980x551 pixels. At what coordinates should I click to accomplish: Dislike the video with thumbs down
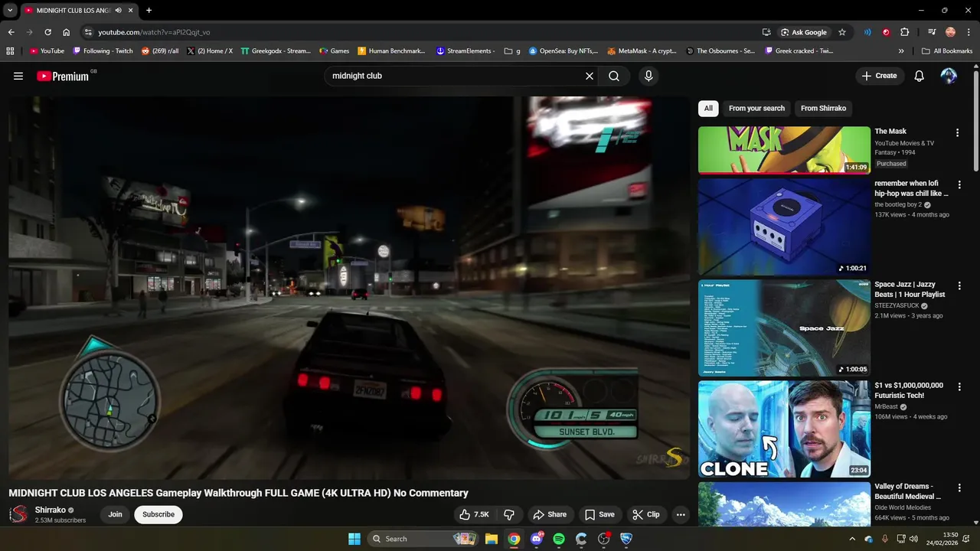click(x=509, y=514)
